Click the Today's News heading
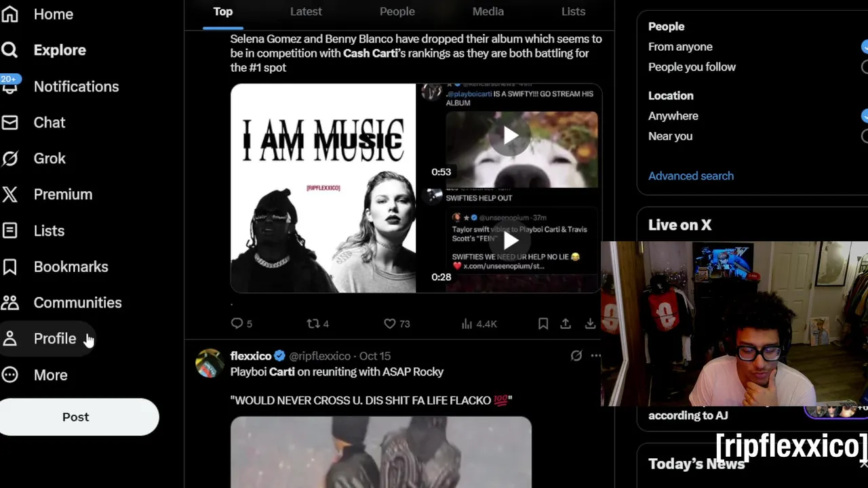868x488 pixels. pyautogui.click(x=696, y=464)
